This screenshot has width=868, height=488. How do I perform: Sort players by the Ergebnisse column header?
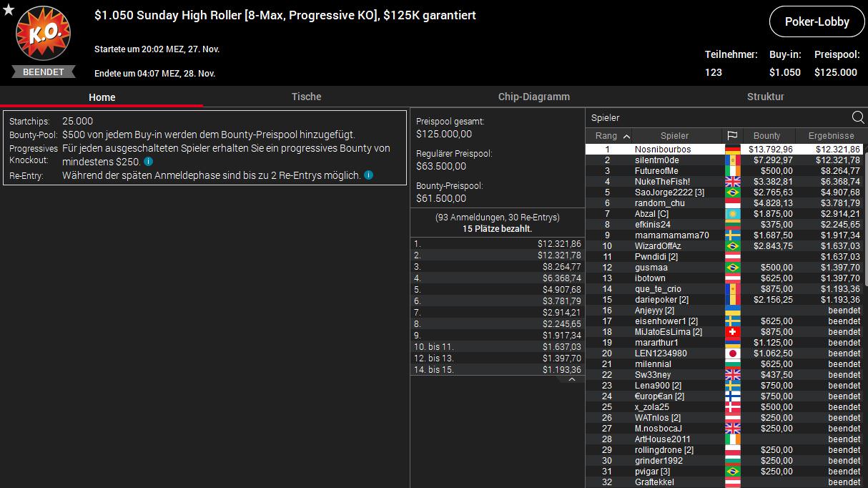click(831, 136)
